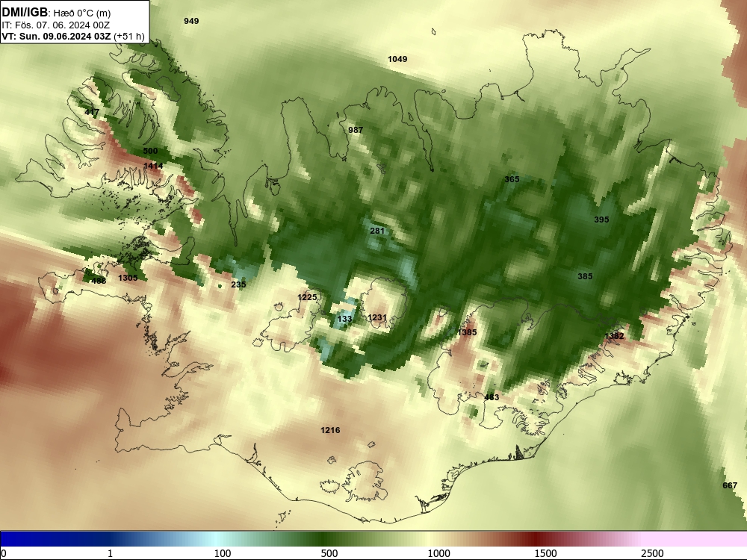
Task: Click the 1000 tick on the color scale
Action: (438, 553)
